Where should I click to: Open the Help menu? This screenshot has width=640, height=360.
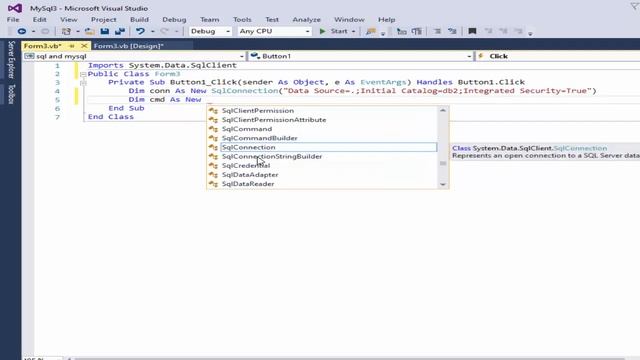tap(387, 20)
